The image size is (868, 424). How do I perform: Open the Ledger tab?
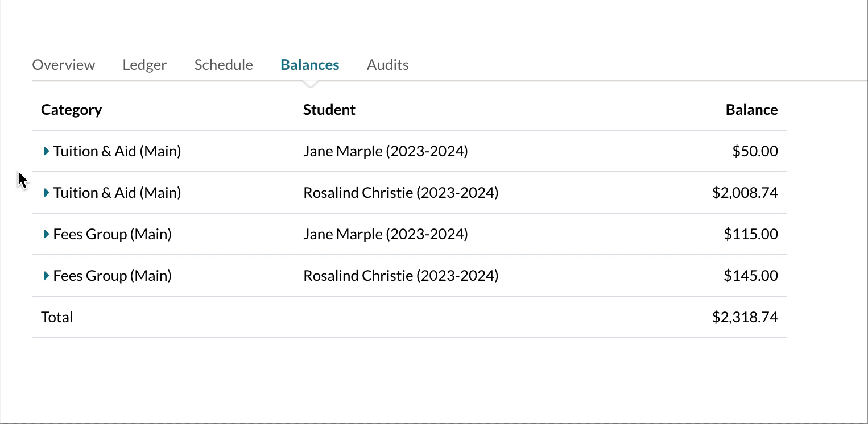point(144,65)
